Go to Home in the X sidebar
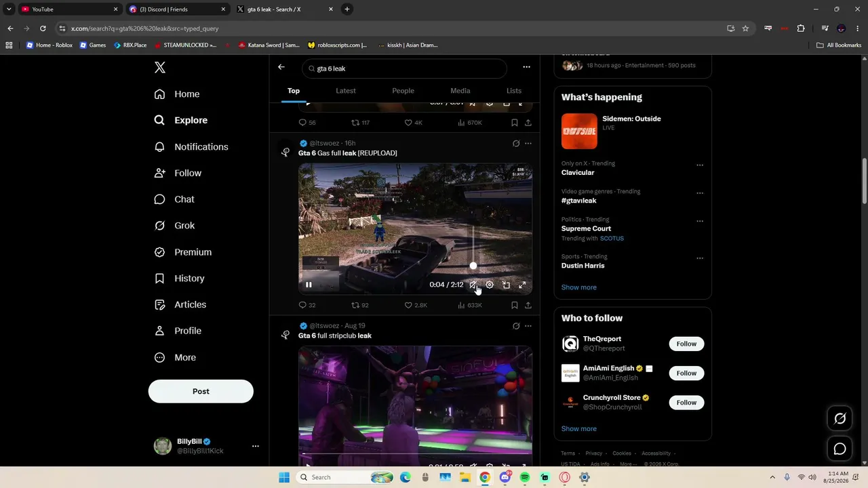Image resolution: width=868 pixels, height=488 pixels. tap(177, 94)
